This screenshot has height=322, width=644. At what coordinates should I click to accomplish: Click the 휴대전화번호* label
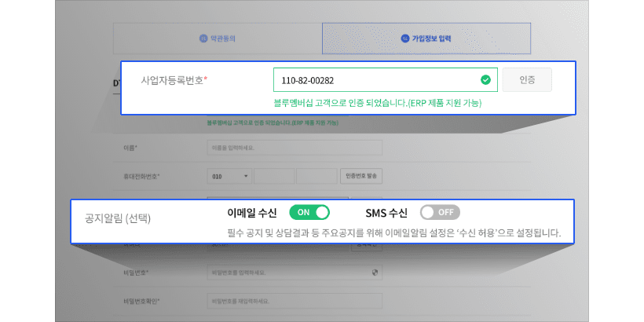point(141,176)
